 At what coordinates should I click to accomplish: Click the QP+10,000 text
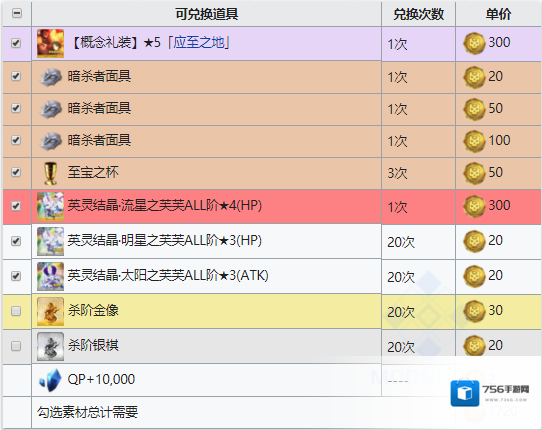point(101,380)
